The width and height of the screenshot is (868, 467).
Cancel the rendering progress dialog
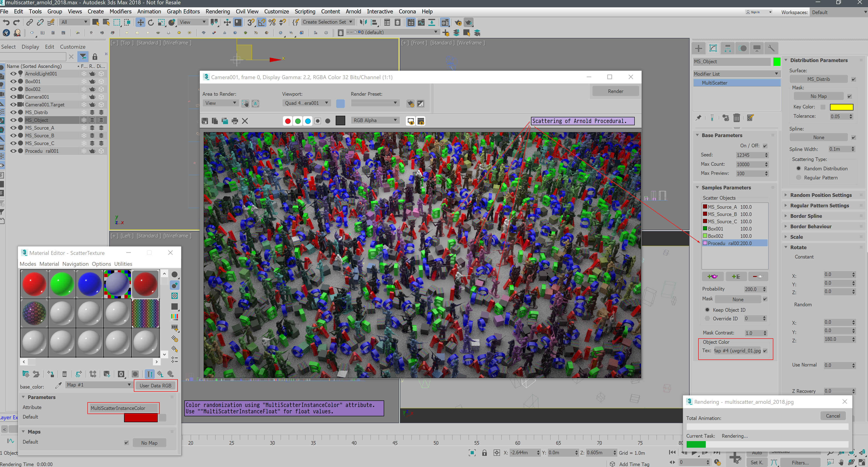coord(833,416)
